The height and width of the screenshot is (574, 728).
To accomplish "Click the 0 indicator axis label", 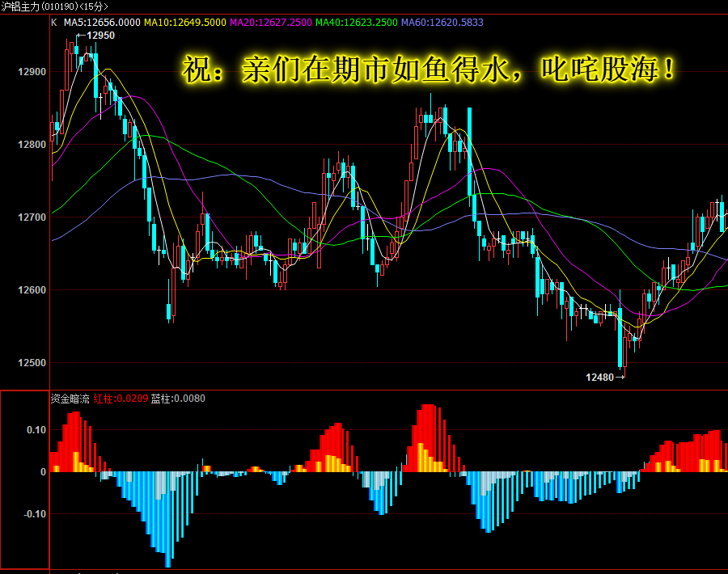I will [x=43, y=472].
